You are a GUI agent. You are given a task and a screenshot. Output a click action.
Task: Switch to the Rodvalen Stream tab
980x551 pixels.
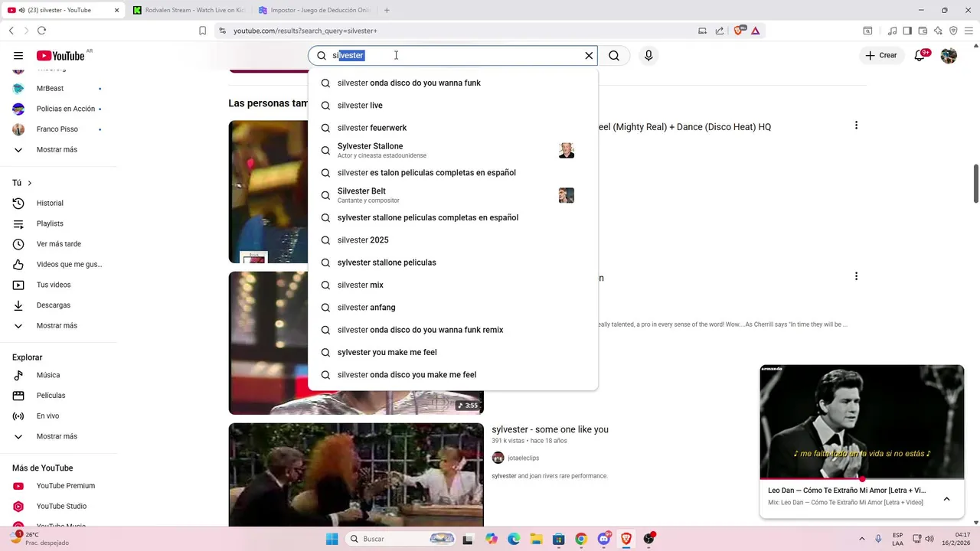point(188,10)
